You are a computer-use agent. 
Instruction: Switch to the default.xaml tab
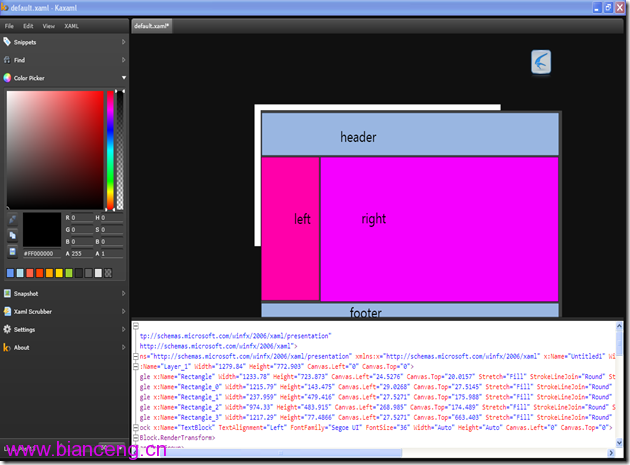click(x=151, y=26)
